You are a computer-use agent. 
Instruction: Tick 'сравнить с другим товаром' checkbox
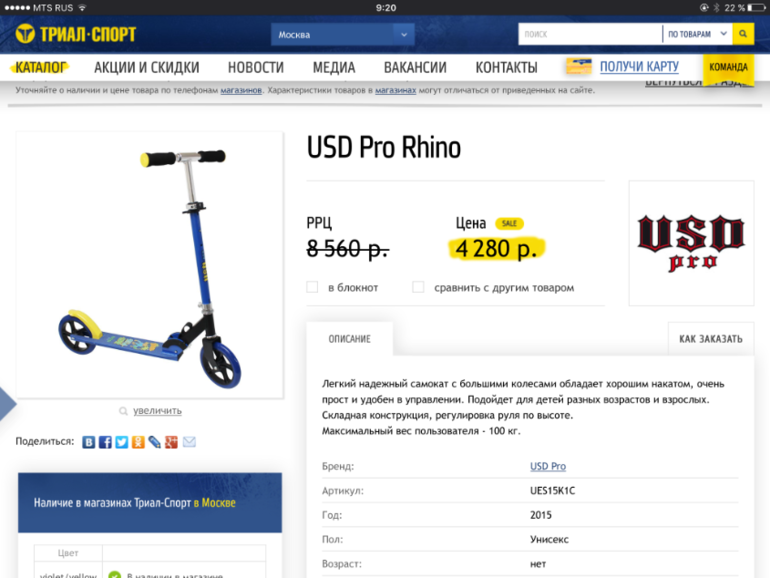[x=418, y=287]
